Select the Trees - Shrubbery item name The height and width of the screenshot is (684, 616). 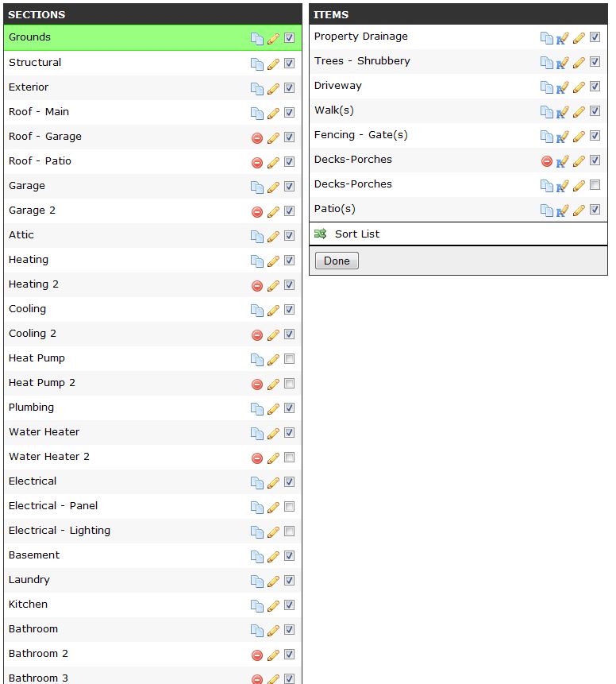click(362, 61)
